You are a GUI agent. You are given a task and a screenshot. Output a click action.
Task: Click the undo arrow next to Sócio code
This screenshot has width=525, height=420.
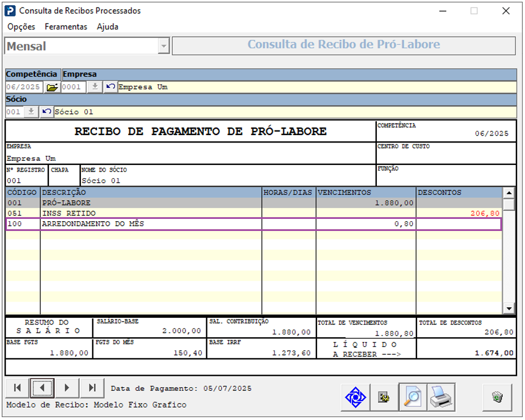coord(47,112)
